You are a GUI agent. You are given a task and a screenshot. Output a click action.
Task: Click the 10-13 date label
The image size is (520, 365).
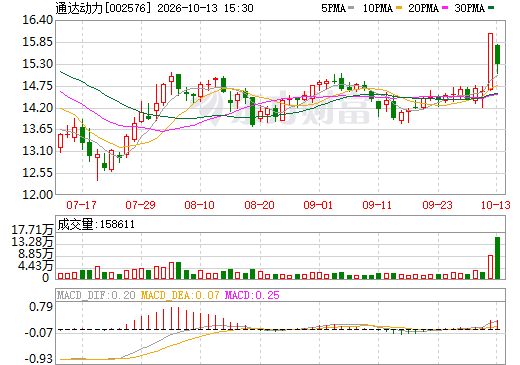tap(496, 205)
